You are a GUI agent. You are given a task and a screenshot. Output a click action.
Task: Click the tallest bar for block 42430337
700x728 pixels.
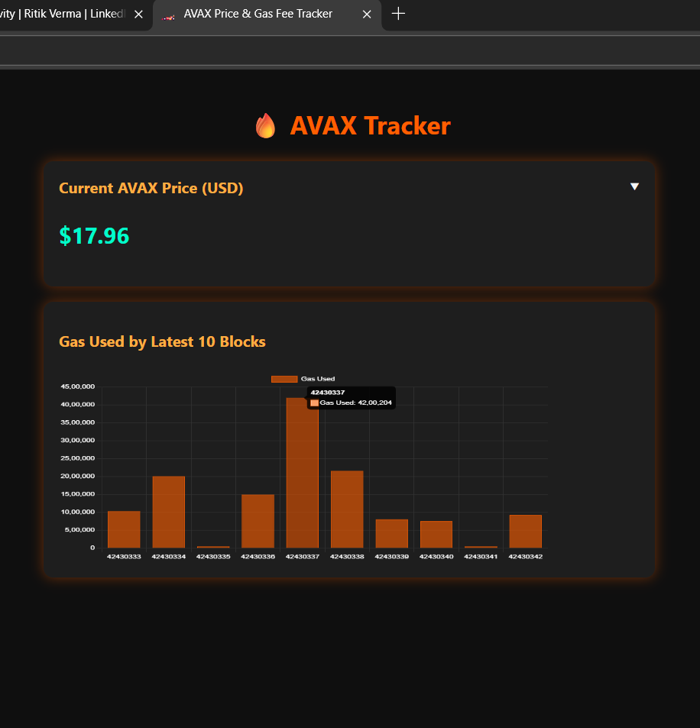click(x=302, y=474)
